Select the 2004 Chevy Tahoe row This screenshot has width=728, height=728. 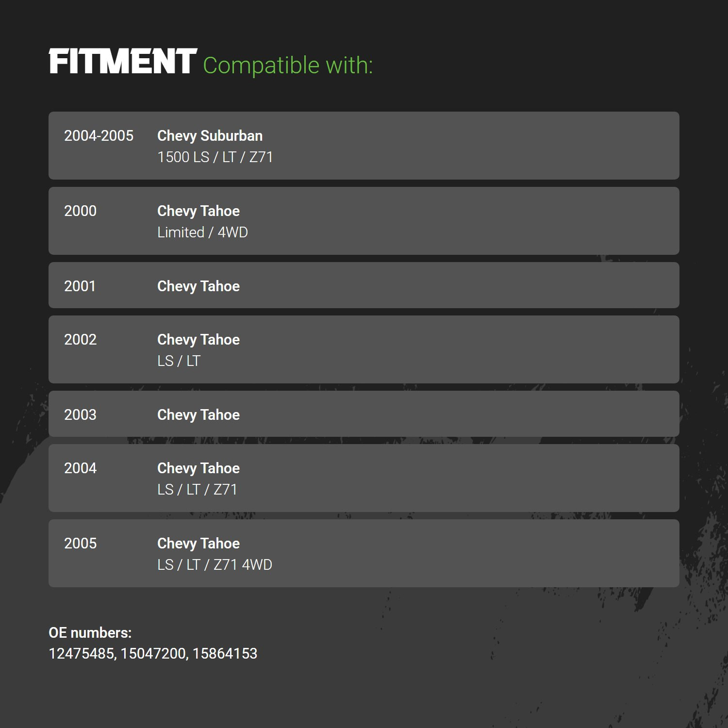click(x=364, y=478)
